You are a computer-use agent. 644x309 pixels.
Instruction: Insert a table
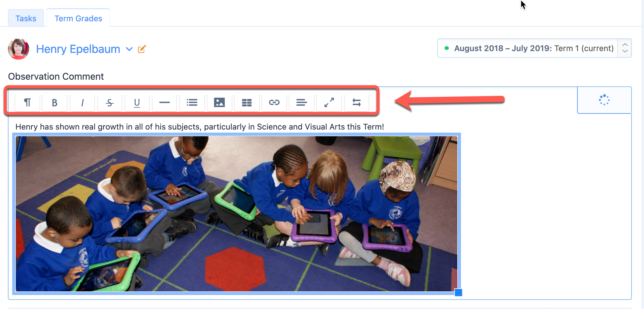point(247,102)
